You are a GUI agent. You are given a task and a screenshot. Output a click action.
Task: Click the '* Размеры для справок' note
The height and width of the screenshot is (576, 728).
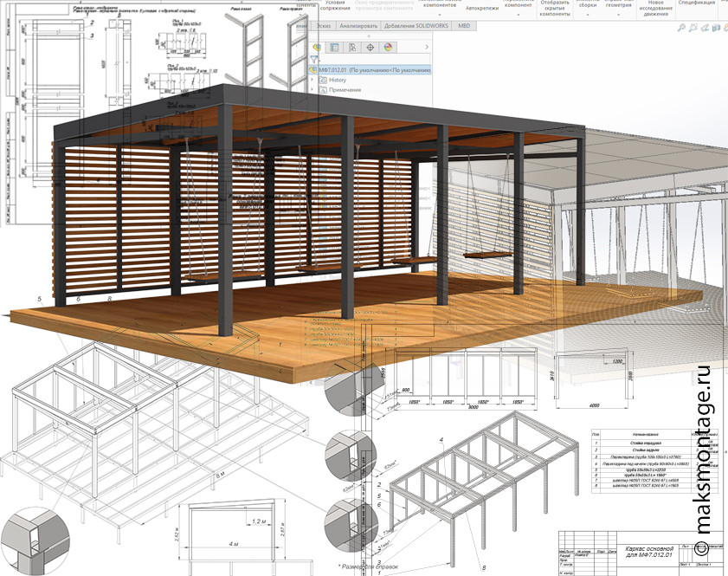[368, 566]
